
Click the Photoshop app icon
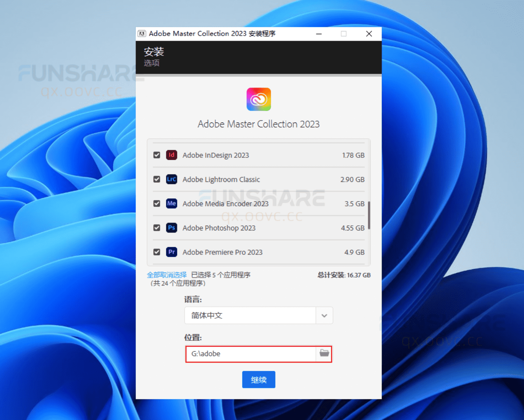(x=171, y=228)
